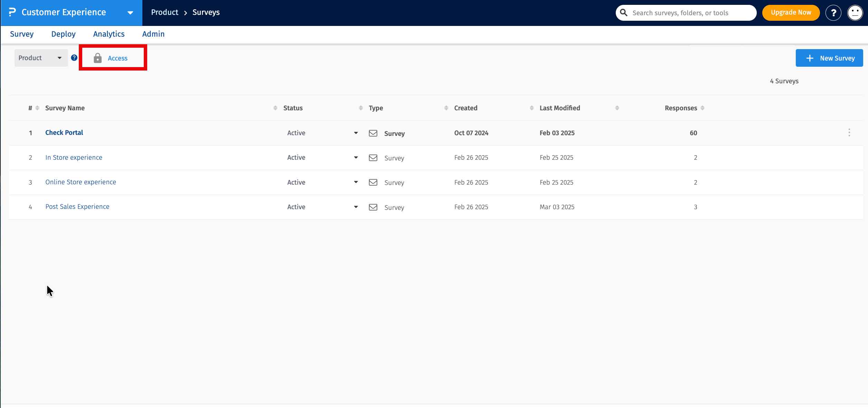This screenshot has height=408, width=868.
Task: Click the plus icon inside New Survey button
Action: tap(810, 58)
